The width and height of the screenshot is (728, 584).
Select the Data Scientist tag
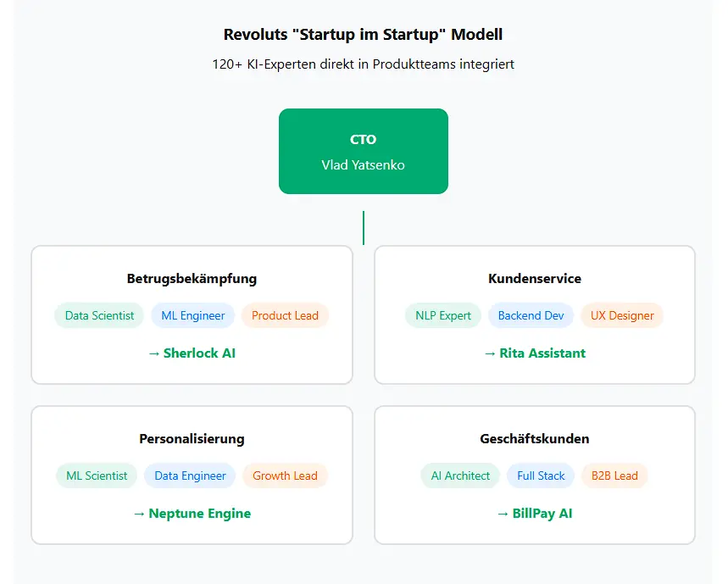(99, 315)
